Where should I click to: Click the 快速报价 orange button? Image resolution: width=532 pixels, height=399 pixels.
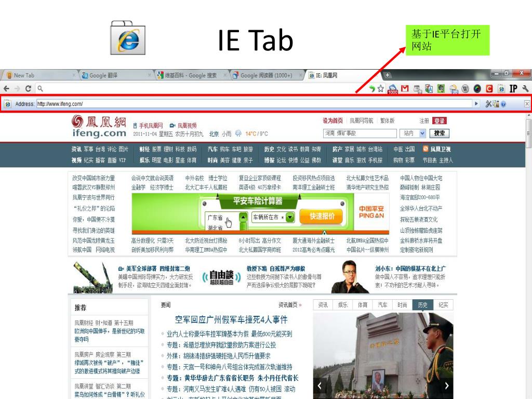(321, 216)
